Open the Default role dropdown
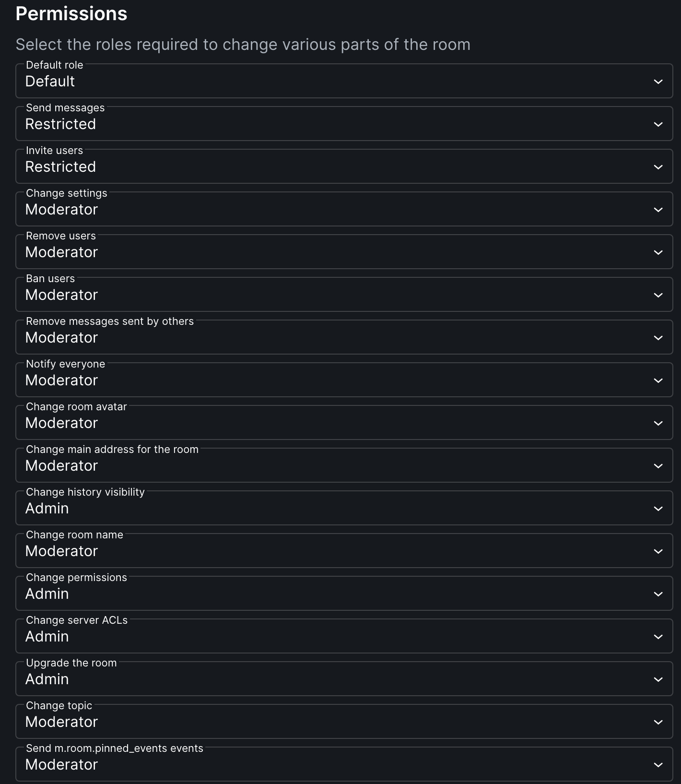The width and height of the screenshot is (681, 784). [x=344, y=81]
